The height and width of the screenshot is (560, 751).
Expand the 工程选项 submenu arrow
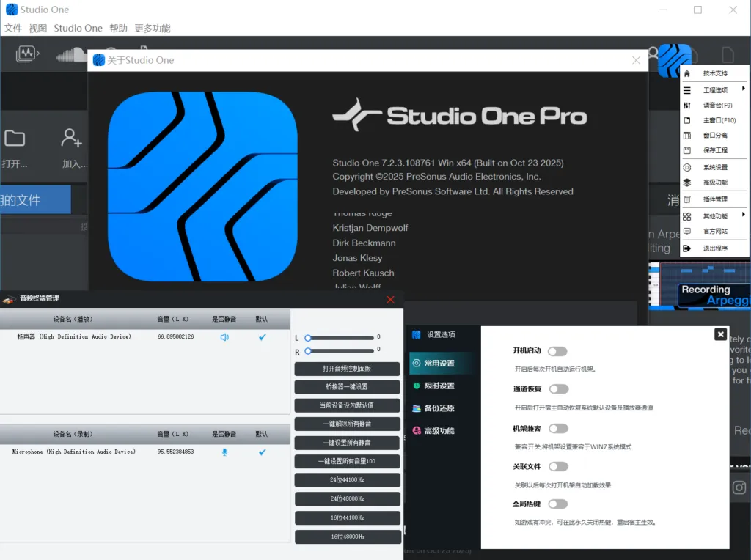[744, 89]
